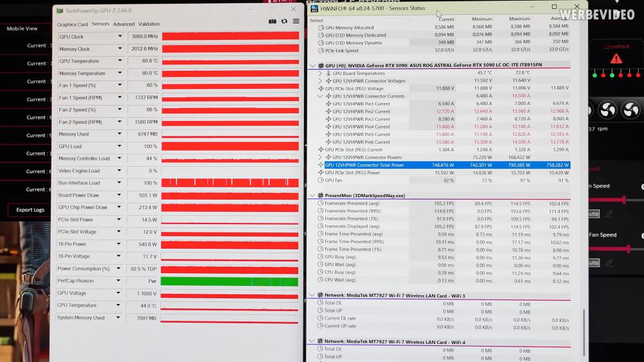Open the PerfCap Reason dropdown arrow

coord(118,281)
